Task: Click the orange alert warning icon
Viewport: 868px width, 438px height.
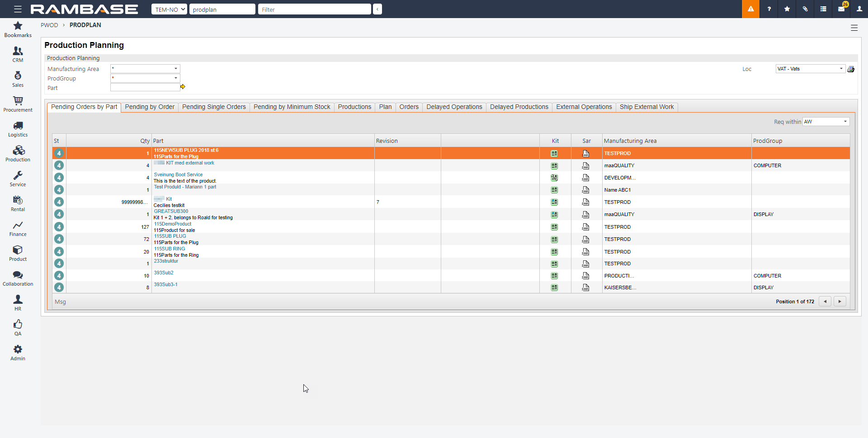Action: (750, 9)
